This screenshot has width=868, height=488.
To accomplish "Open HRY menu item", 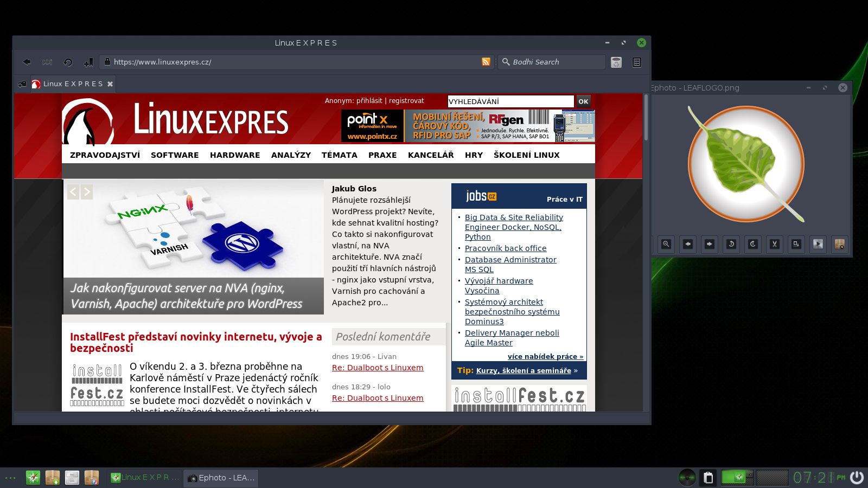I will [474, 155].
